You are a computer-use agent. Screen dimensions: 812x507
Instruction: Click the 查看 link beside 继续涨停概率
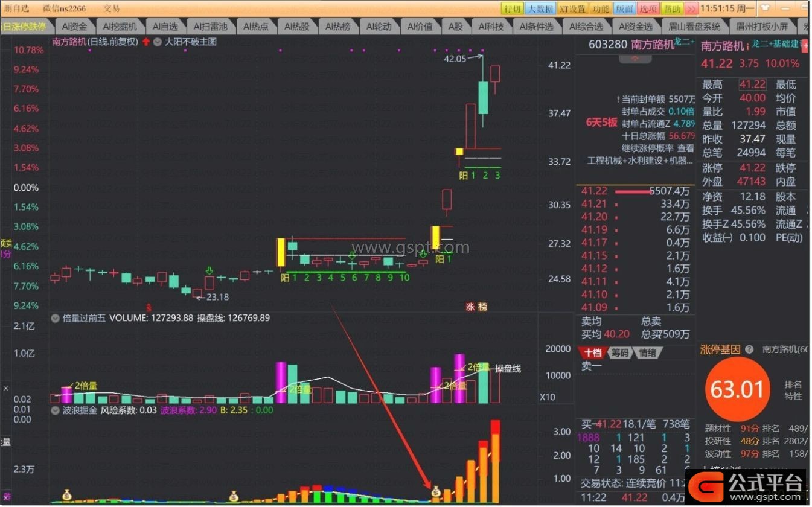coord(686,148)
